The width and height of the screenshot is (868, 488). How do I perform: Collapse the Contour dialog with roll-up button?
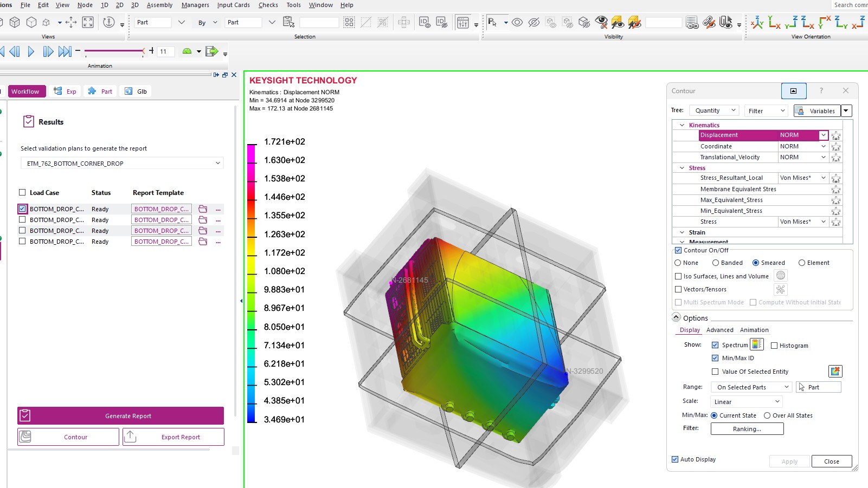coord(794,91)
